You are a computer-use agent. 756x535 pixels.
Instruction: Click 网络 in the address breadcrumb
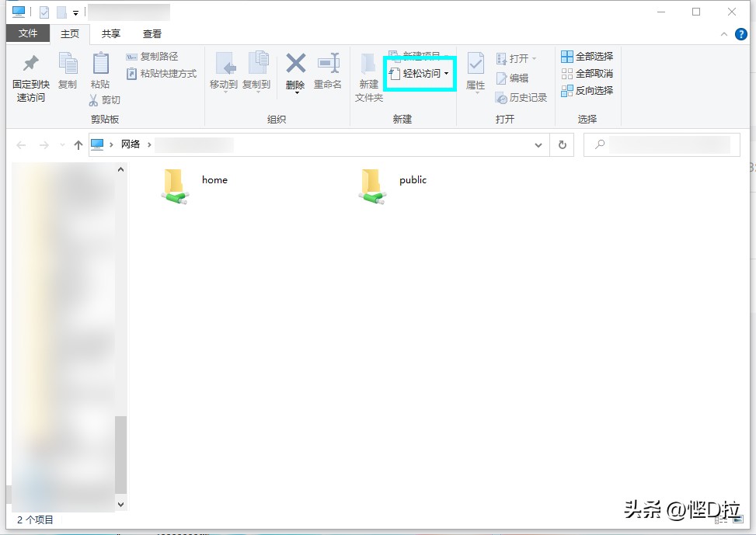[131, 144]
